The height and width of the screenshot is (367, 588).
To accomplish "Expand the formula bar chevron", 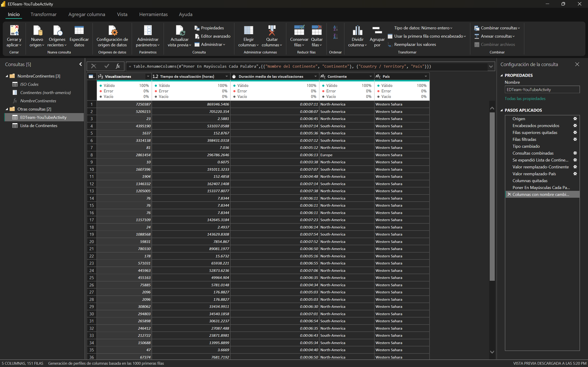I will 491,66.
